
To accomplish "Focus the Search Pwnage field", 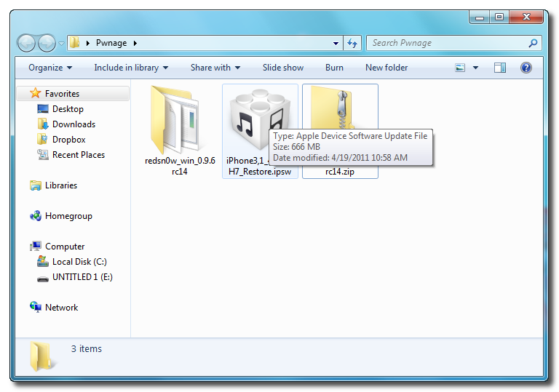I will point(453,43).
